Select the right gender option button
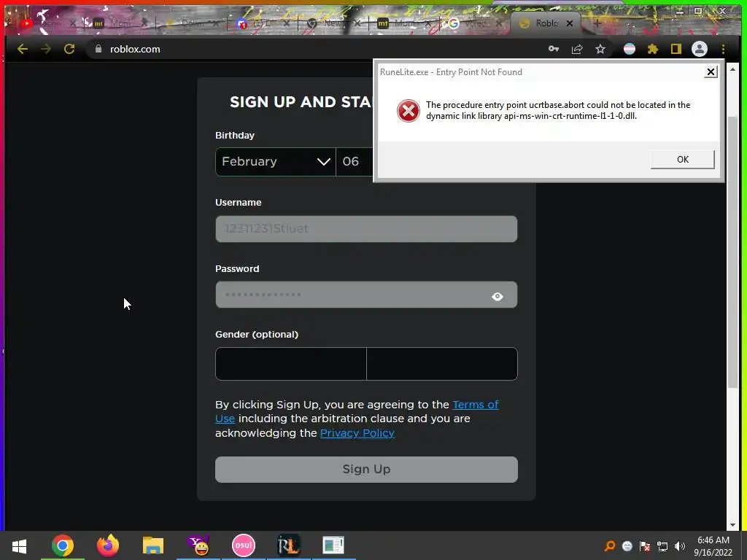Viewport: 747px width, 560px height. [442, 364]
